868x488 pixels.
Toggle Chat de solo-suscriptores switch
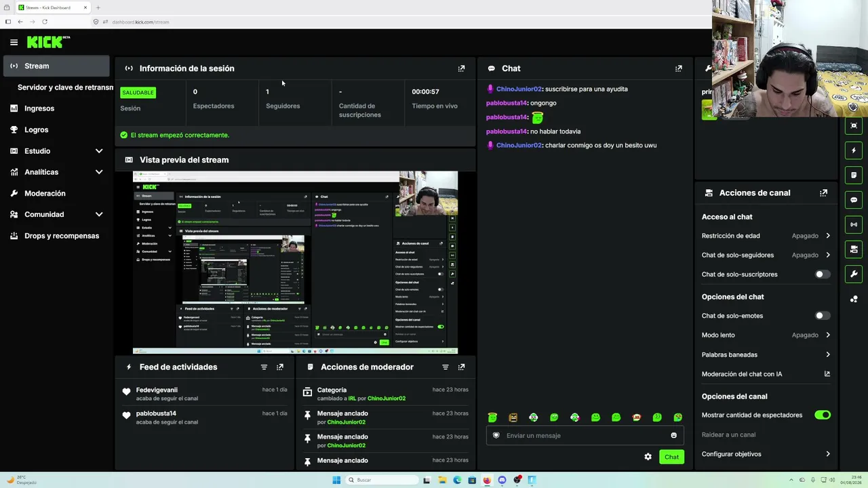[x=823, y=274]
